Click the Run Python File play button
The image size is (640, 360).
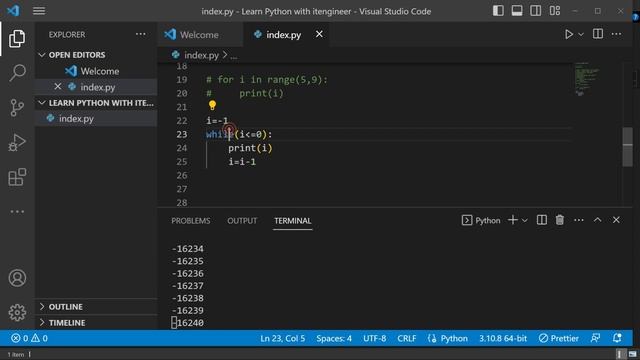tap(569, 34)
